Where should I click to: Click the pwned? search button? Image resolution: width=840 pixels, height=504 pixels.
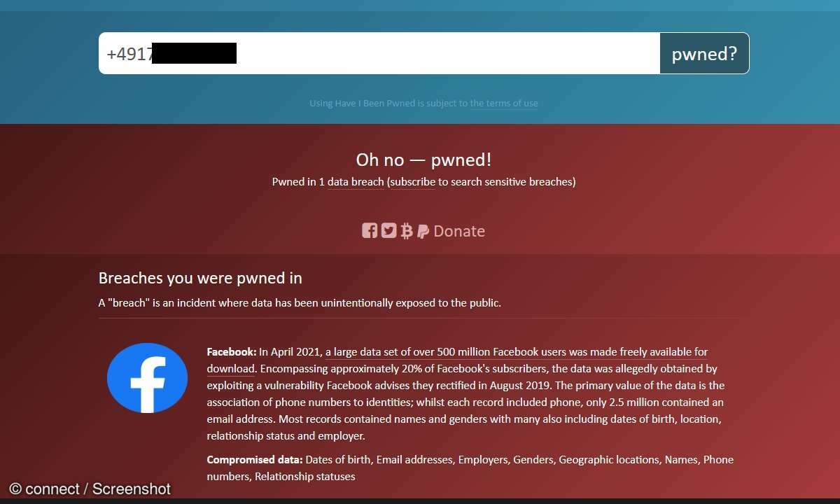[x=704, y=53]
